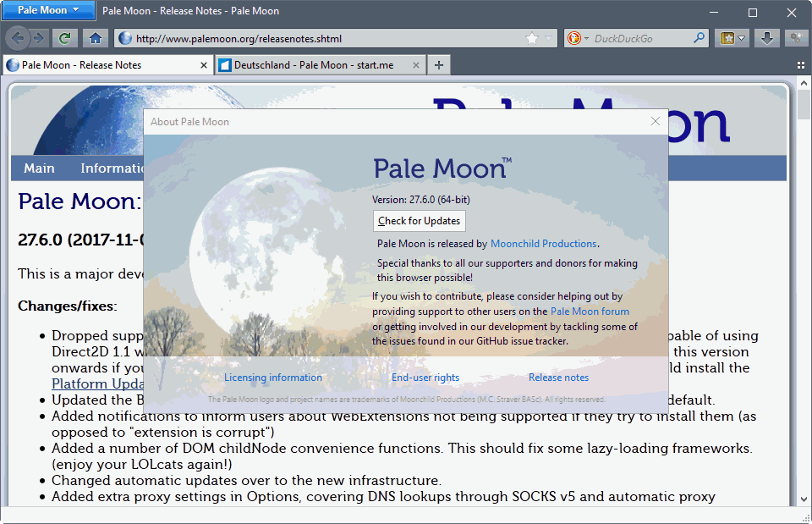Maximize the Pale Moon browser window
The height and width of the screenshot is (524, 812).
(x=753, y=13)
